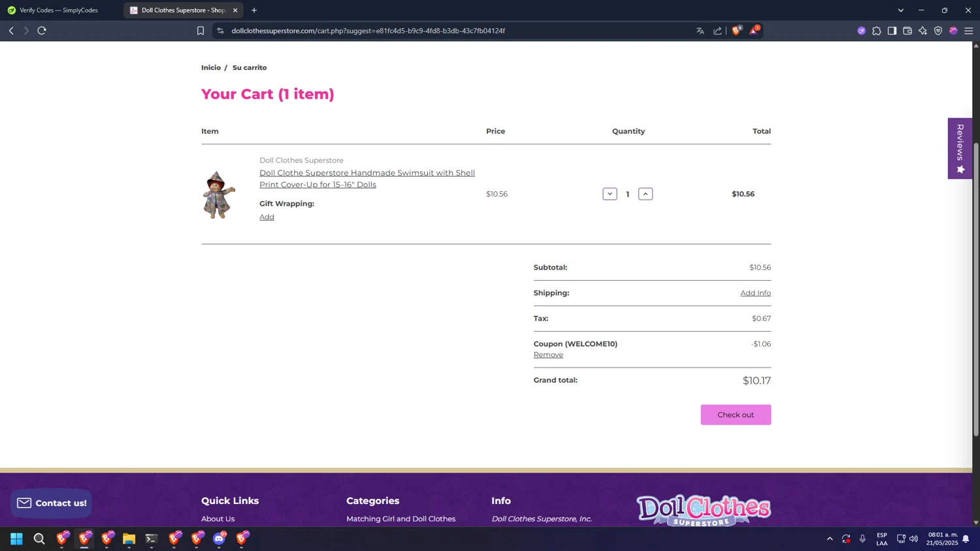Screen dimensions: 980x551
Task: Decrease item quantity with down arrow
Action: 610,194
